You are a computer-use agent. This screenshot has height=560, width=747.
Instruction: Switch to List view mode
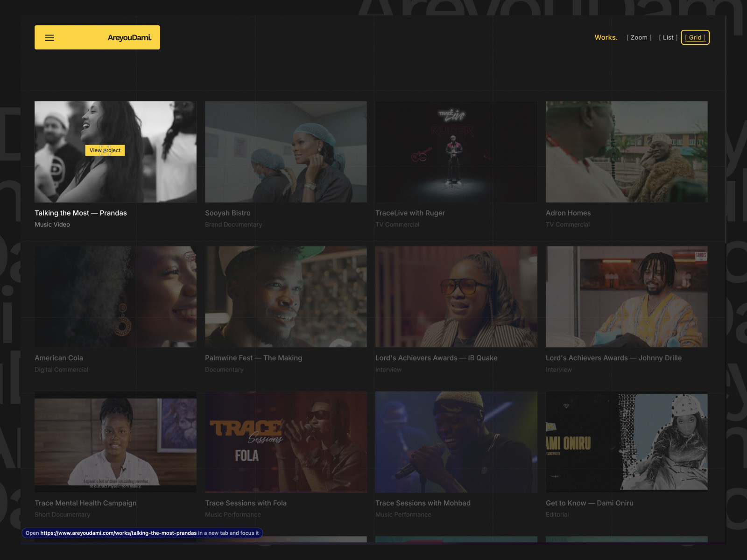[x=668, y=37]
